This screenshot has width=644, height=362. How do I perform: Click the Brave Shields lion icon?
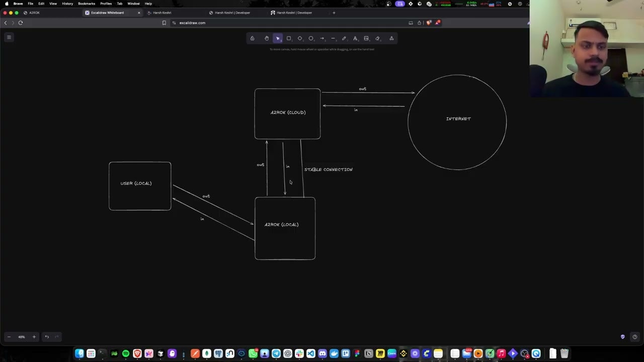pos(429,23)
